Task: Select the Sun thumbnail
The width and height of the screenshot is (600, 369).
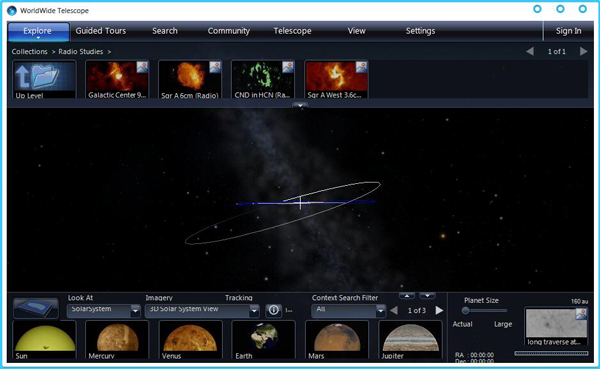Action: (44, 340)
